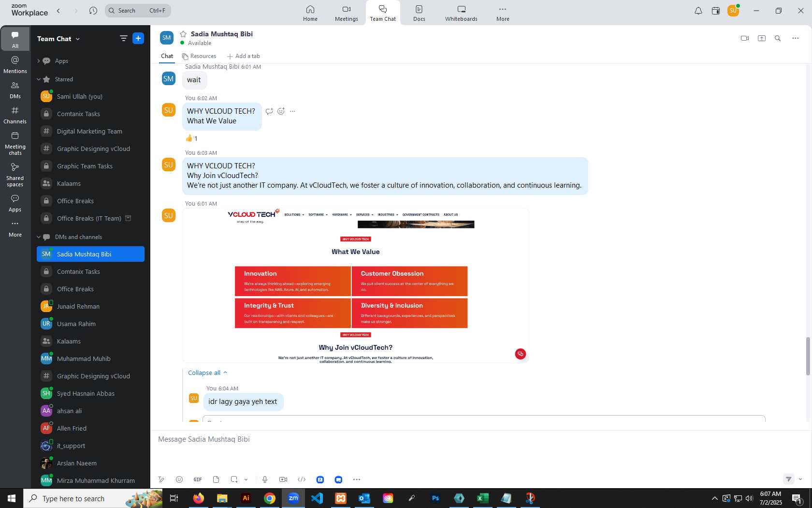Open Shared spaces in sidebar
The height and width of the screenshot is (508, 812).
click(15, 174)
